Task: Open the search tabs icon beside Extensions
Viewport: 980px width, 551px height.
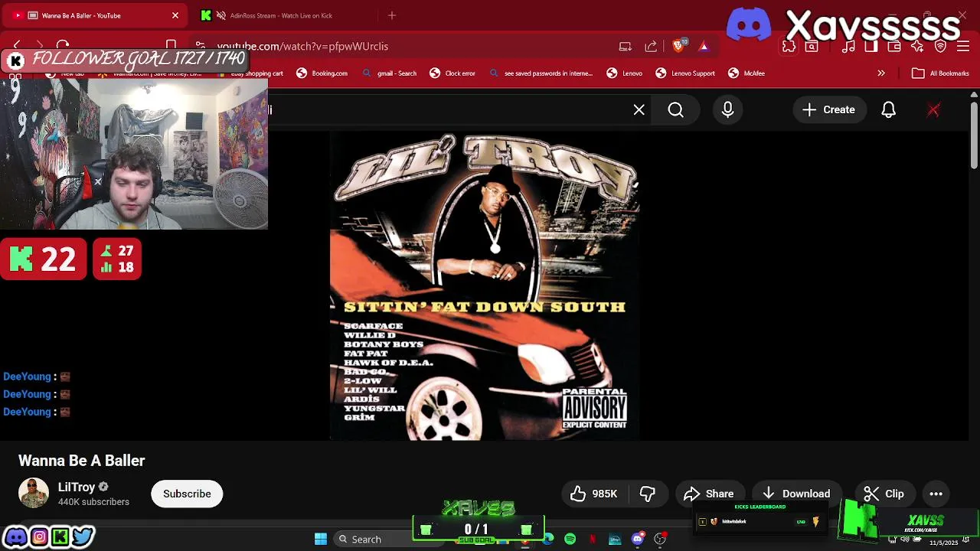Action: (x=812, y=47)
